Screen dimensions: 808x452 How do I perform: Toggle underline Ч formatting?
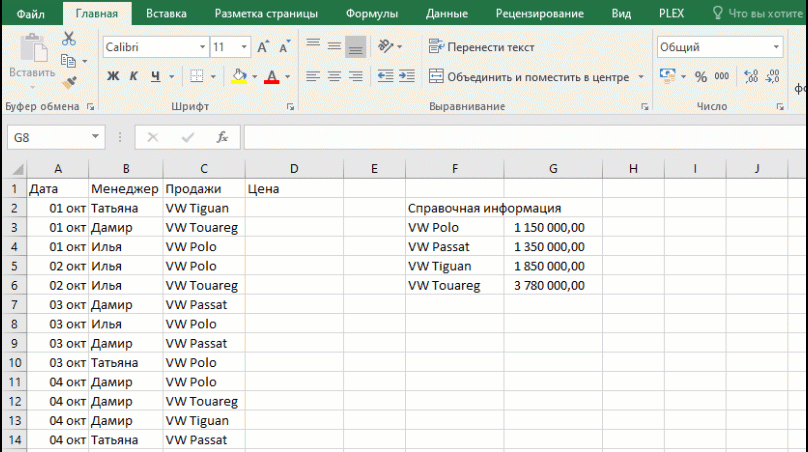point(155,76)
